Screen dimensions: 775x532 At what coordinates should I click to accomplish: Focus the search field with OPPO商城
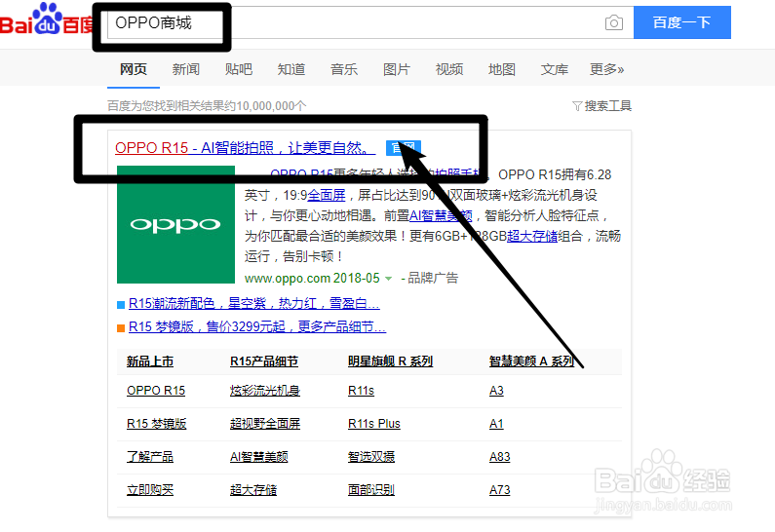(x=370, y=22)
